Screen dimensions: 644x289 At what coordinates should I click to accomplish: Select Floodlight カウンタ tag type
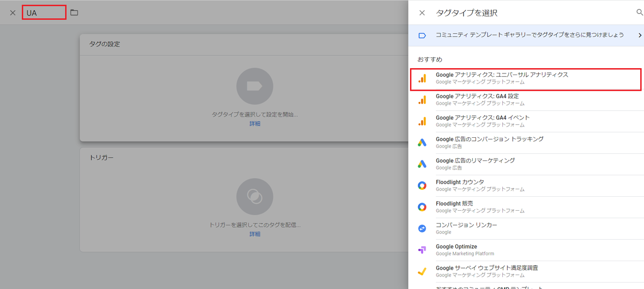point(526,186)
